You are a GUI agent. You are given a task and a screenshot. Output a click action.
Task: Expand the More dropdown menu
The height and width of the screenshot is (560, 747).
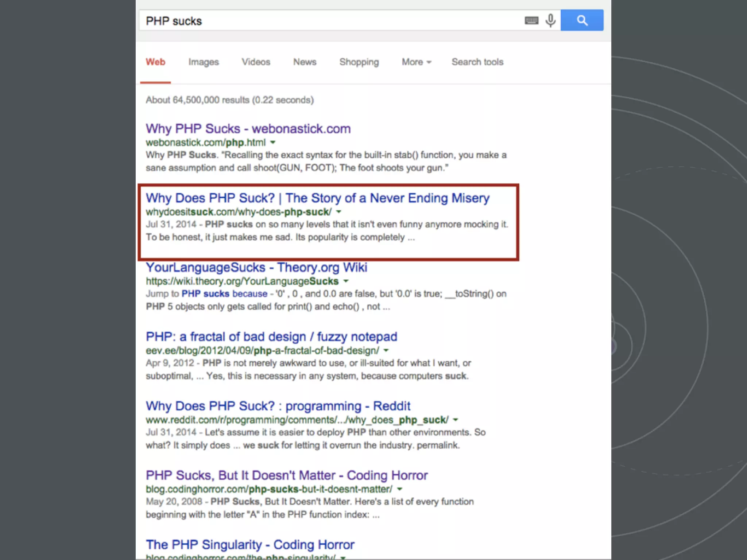point(417,62)
